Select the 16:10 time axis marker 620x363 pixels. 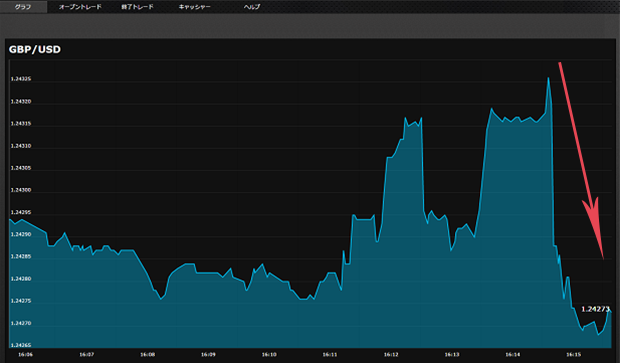(269, 355)
